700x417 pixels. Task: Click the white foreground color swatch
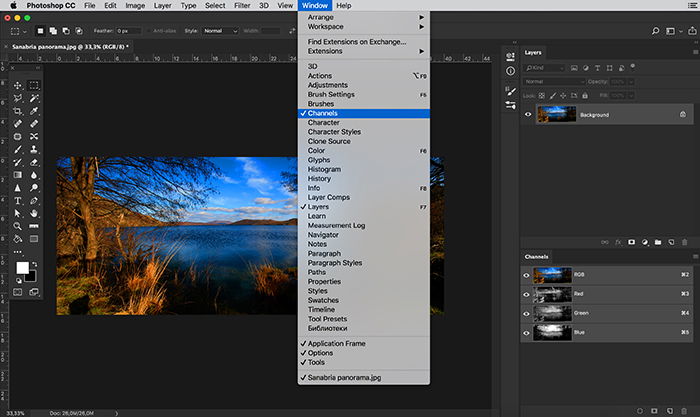pos(22,267)
